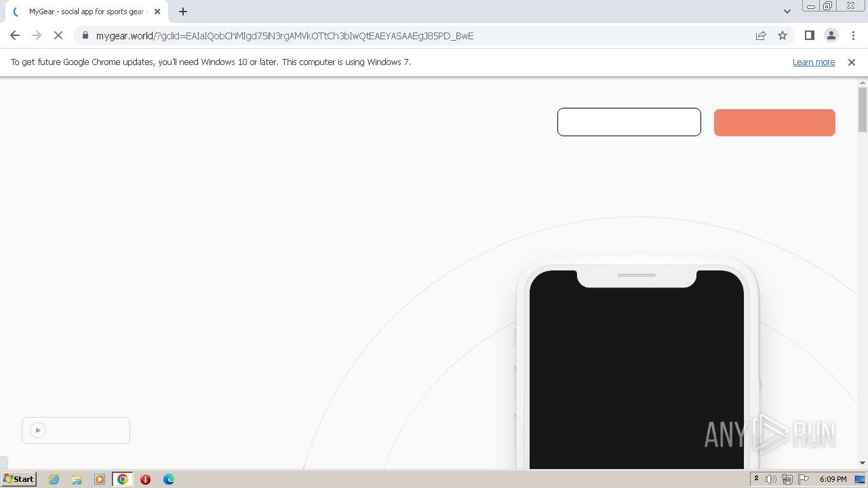Close the MyGear tab
Screen dimensions: 868x488
(157, 12)
